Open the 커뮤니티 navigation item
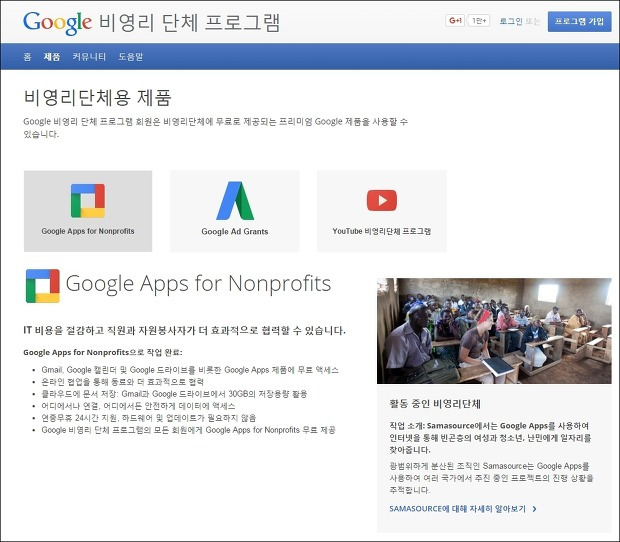Screen dimensions: 620x542 click(89, 57)
